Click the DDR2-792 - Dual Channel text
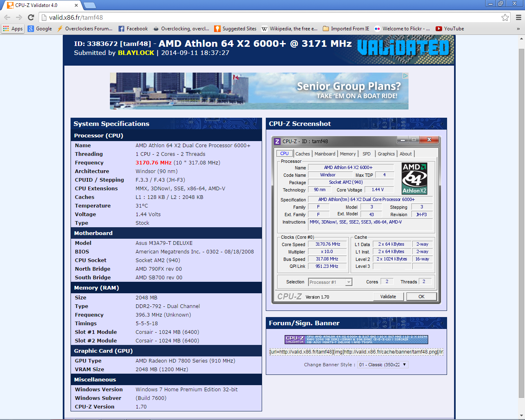This screenshot has height=420, width=525. click(168, 306)
